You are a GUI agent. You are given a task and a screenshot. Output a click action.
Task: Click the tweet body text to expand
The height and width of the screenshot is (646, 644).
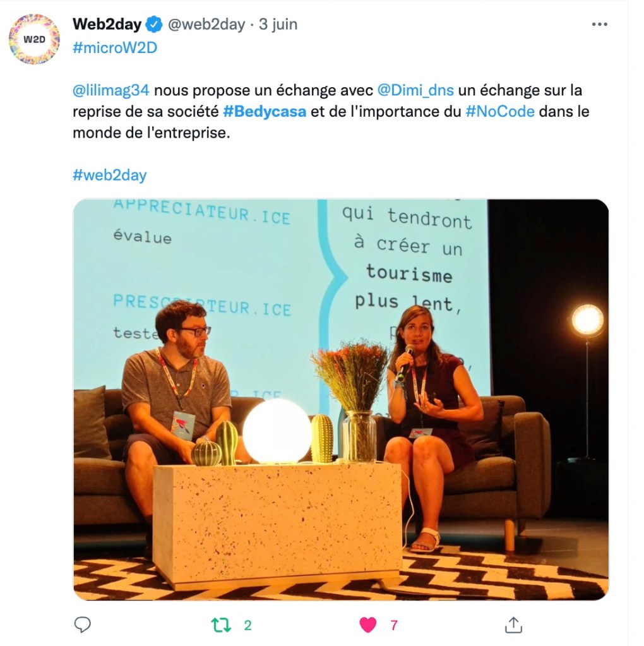[331, 112]
